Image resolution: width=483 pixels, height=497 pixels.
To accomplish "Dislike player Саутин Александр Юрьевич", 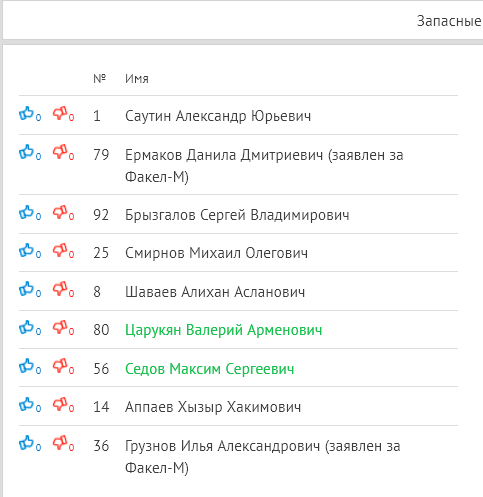I will point(60,113).
